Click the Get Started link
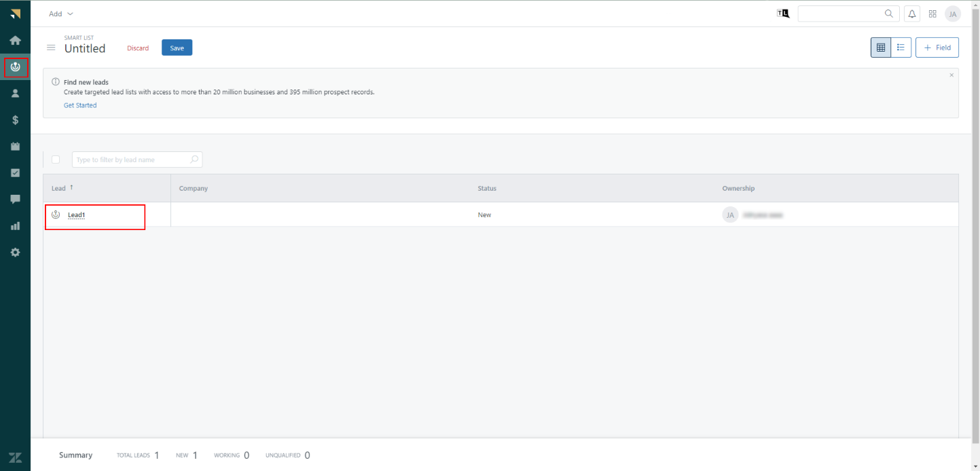The height and width of the screenshot is (471, 980). (x=80, y=105)
